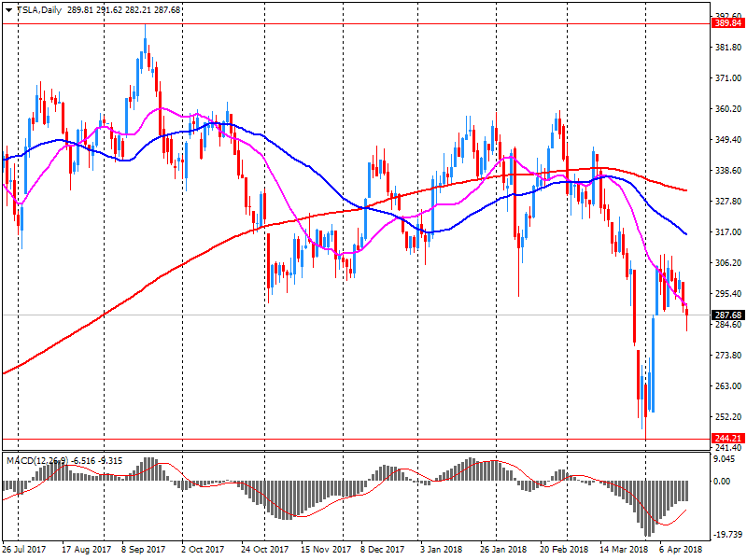Click the 338.60 price axis value
747x560 pixels.
728,171
